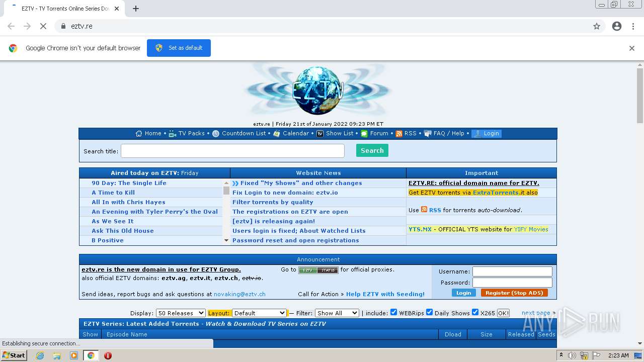Open Fixed "My Shows" news item
This screenshot has height=362, width=644.
coord(301,183)
